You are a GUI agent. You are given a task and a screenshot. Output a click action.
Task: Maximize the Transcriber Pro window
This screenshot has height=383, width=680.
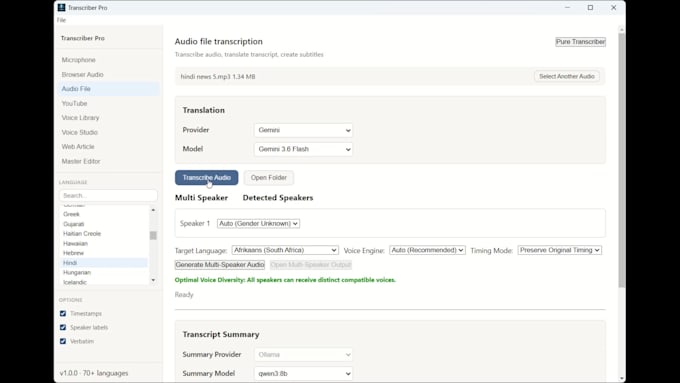[x=590, y=7]
